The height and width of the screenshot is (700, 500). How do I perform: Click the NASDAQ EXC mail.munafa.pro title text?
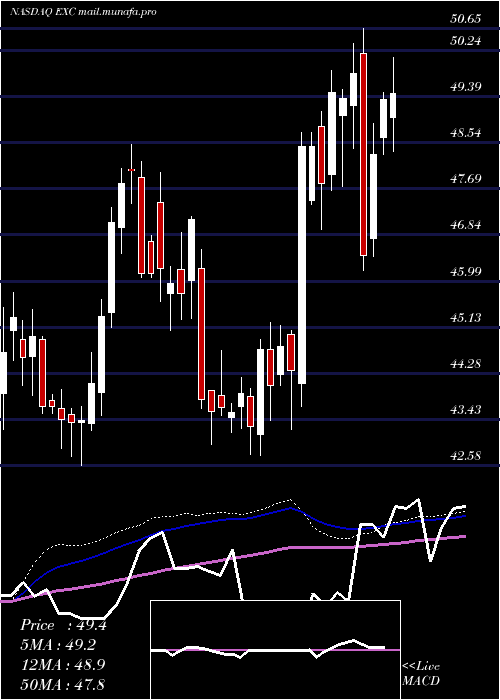83,12
